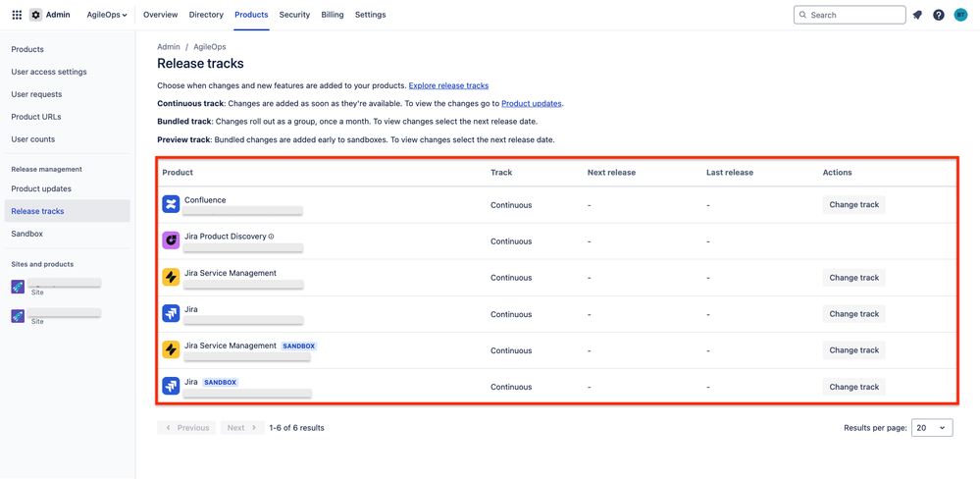Click Change track for sandbox Jira Service Management

pyautogui.click(x=853, y=350)
